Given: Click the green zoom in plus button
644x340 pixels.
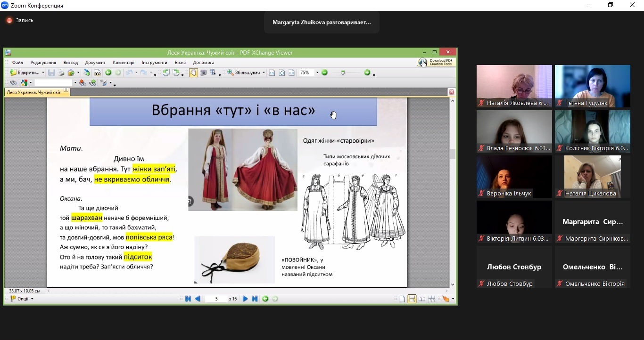Looking at the screenshot, I should (x=367, y=73).
